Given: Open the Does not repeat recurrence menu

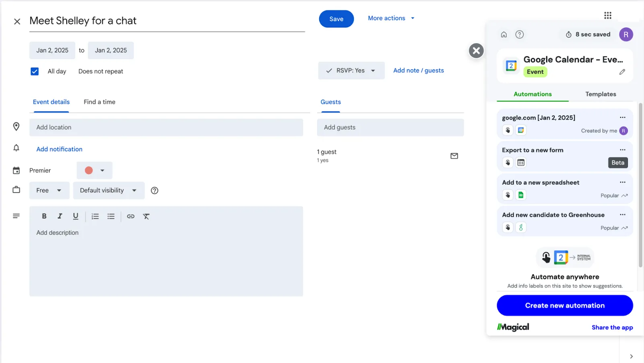Looking at the screenshot, I should pos(101,71).
